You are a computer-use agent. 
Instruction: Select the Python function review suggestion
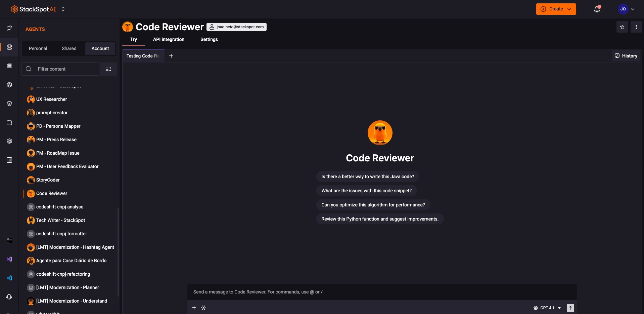(380, 219)
